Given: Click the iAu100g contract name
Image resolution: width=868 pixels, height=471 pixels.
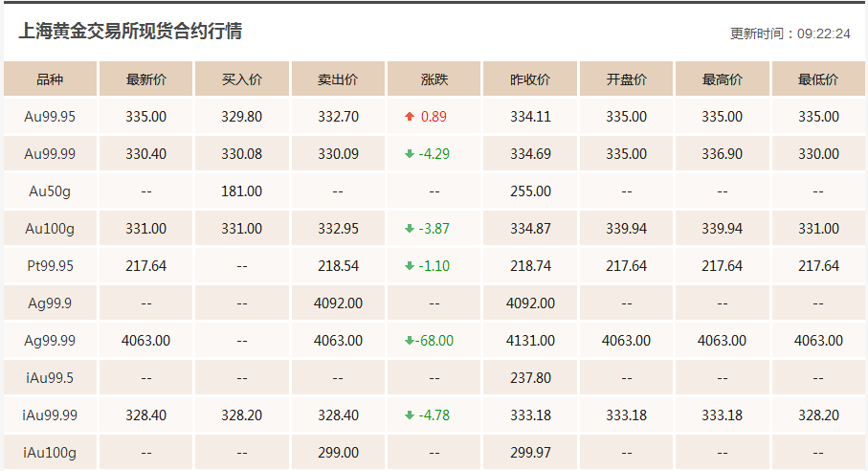Looking at the screenshot, I should click(x=50, y=453).
